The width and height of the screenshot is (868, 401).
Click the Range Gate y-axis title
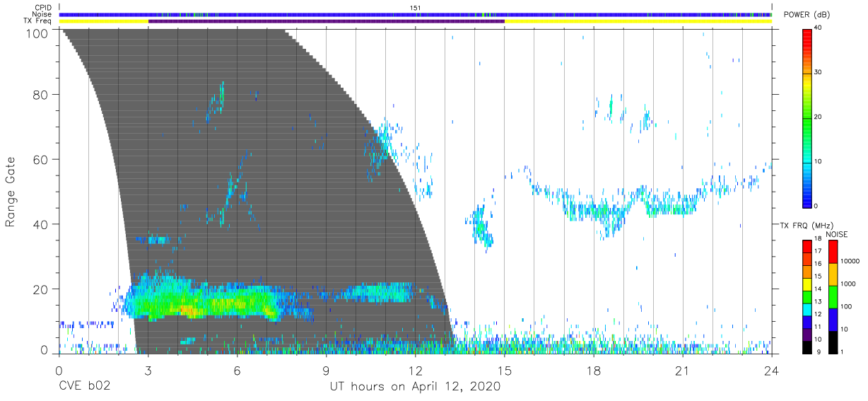tap(11, 193)
